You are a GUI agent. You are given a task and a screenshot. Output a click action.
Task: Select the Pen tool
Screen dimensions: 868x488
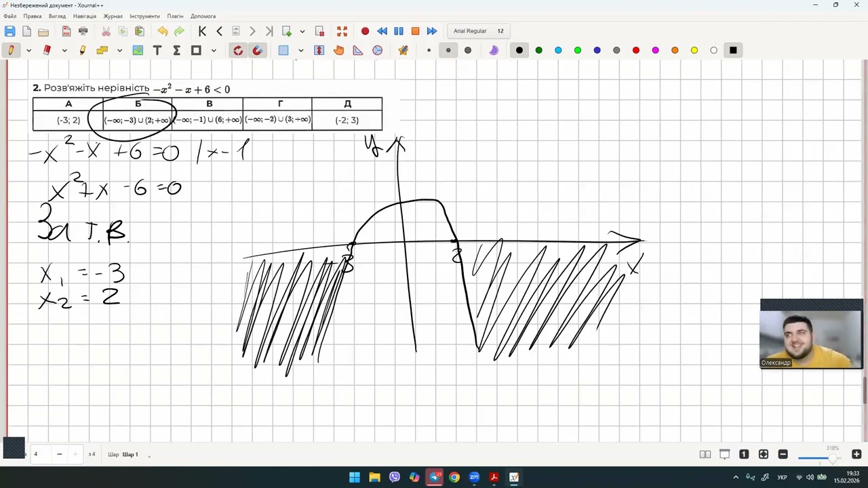pos(11,50)
